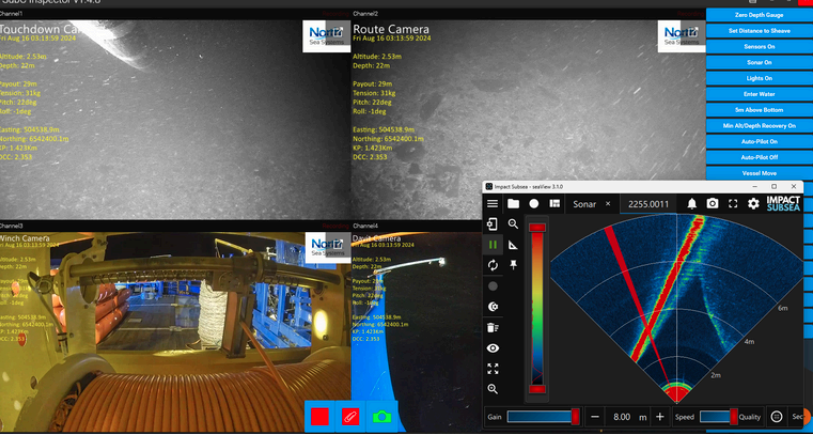Image resolution: width=814 pixels, height=434 pixels.
Task: Click the Vessel Move button
Action: point(759,173)
